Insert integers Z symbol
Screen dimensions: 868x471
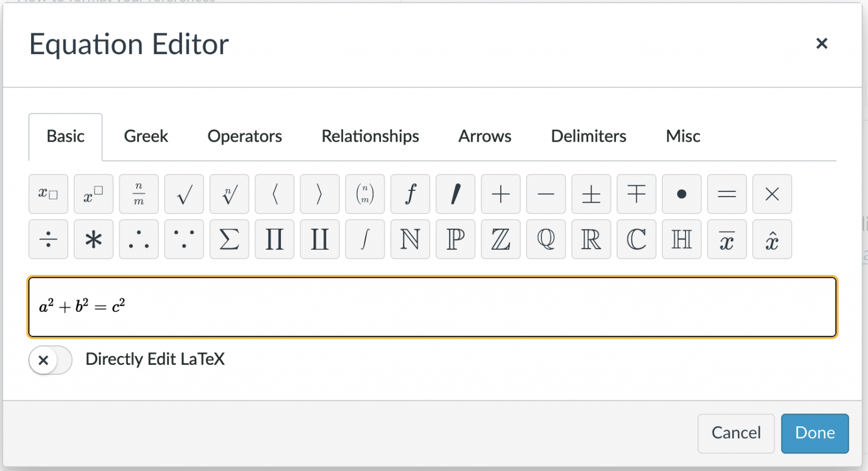pos(501,239)
